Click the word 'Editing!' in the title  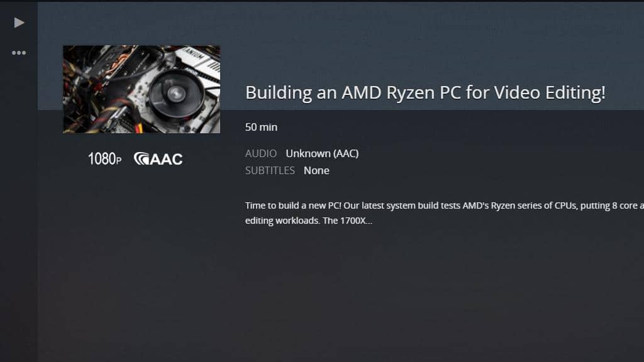click(575, 92)
